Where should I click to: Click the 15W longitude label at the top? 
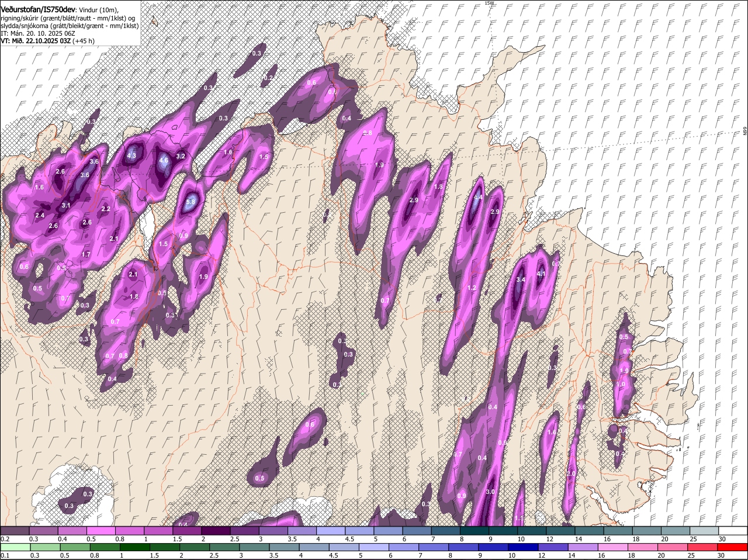pos(490,4)
